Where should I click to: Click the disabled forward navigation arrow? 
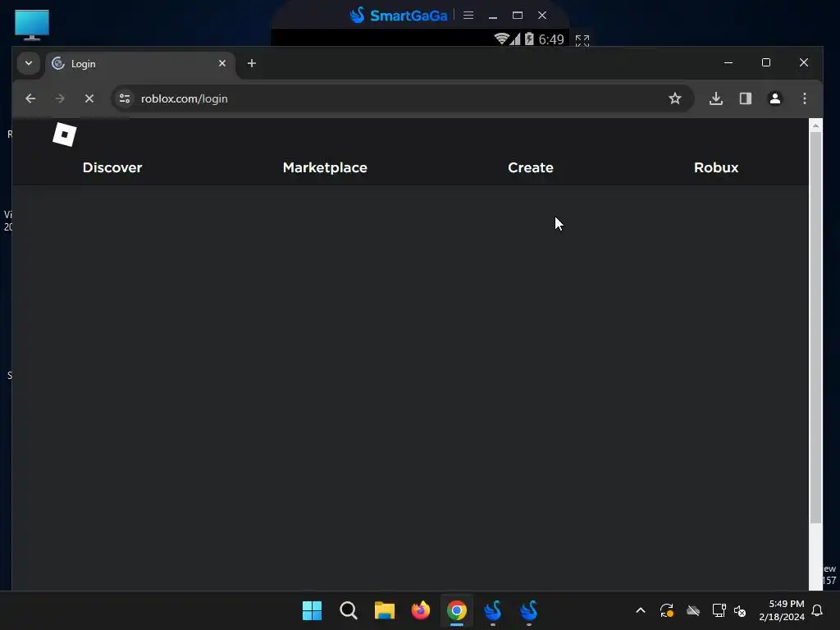coord(60,98)
